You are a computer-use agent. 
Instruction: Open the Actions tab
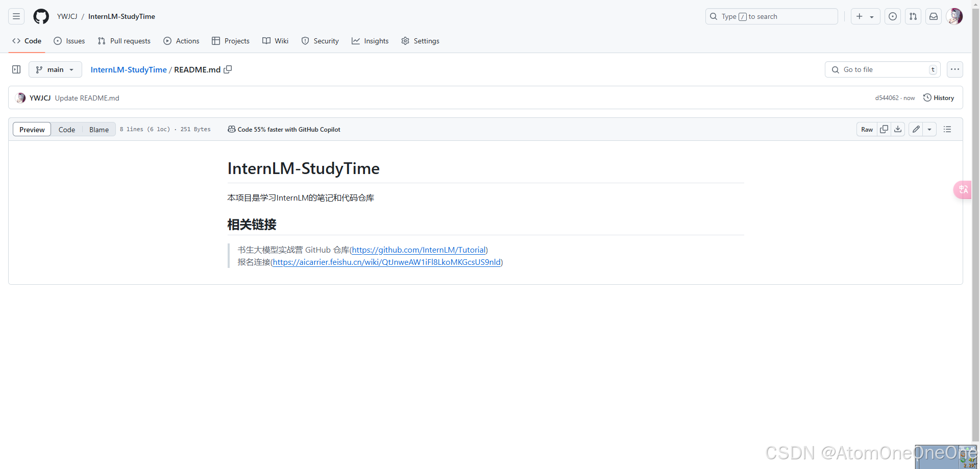(181, 41)
